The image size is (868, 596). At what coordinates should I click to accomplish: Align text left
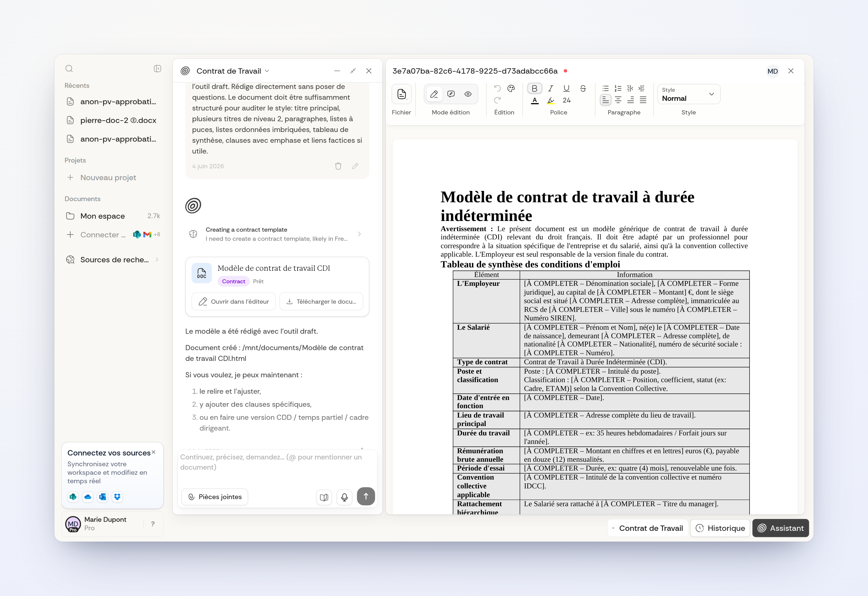point(605,100)
